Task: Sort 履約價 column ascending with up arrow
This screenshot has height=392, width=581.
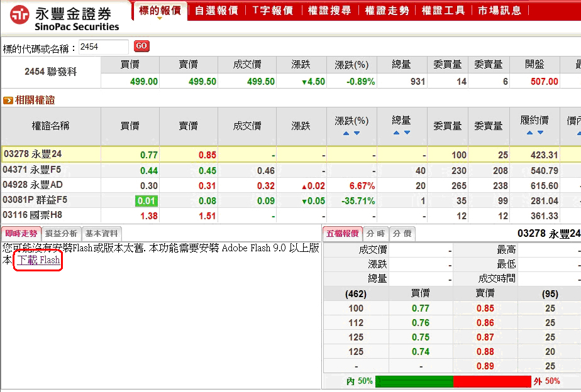Action: 530,133
